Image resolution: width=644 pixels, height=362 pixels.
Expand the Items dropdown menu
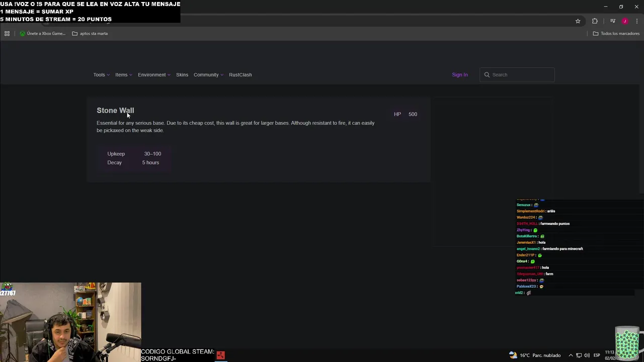124,75
